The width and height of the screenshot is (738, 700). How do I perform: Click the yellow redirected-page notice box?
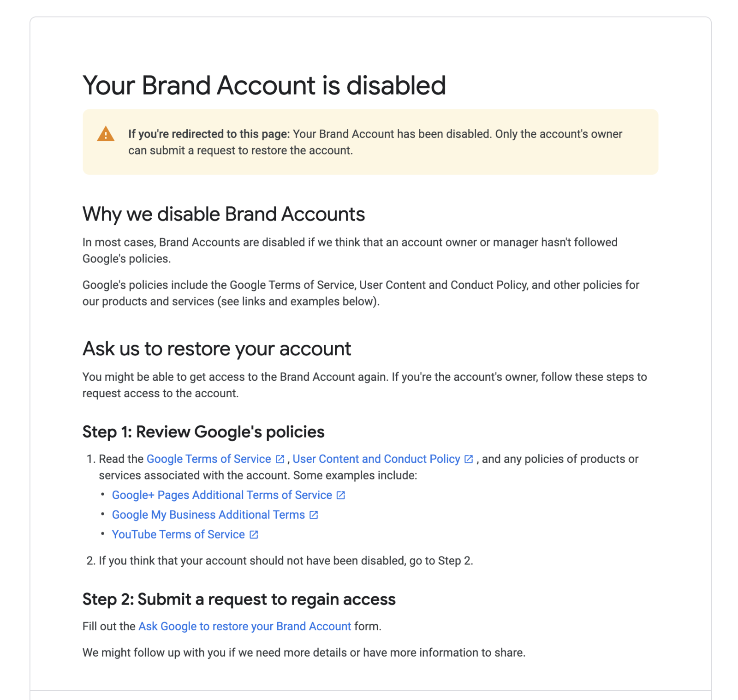pyautogui.click(x=370, y=142)
